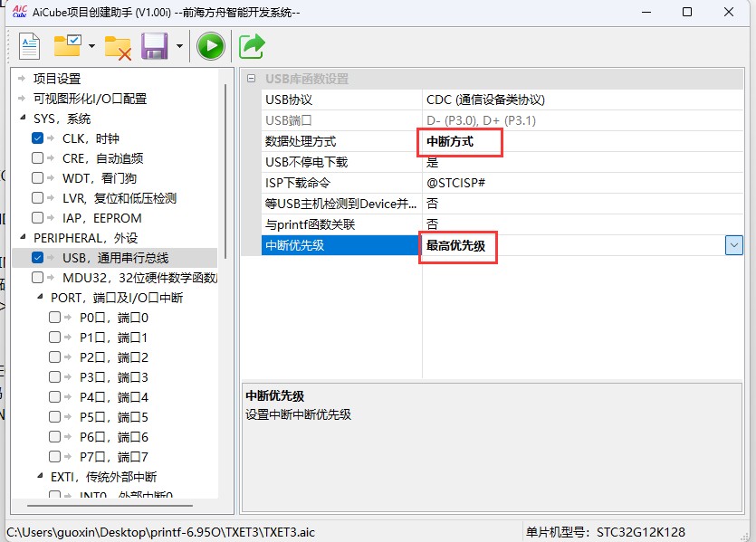756x542 pixels.
Task: Tick the P6口 端口6 checkbox
Action: [54, 437]
